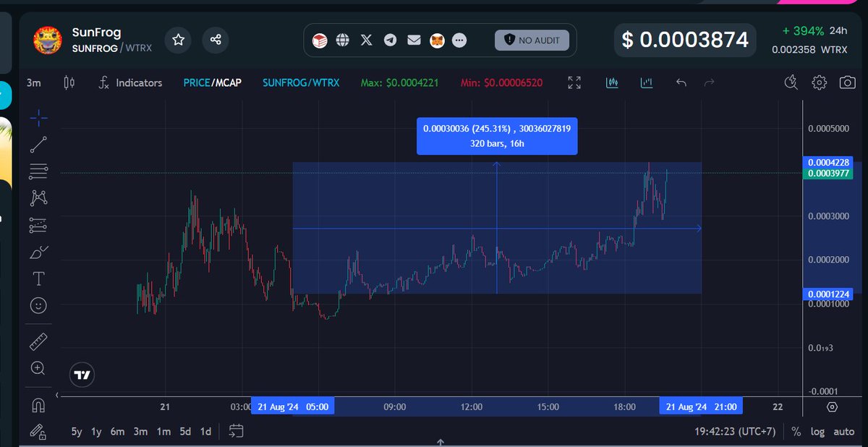The width and height of the screenshot is (868, 447).
Task: Select the ruler measure tool
Action: [39, 341]
